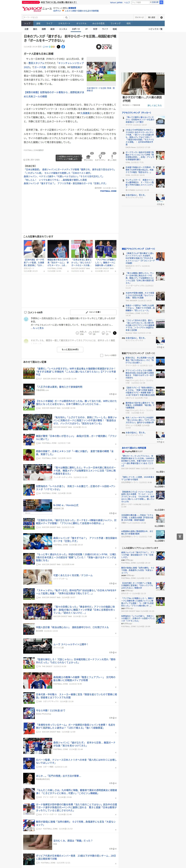React with わかりやすい lightbulb icon
186x868 pixels.
point(100,157)
